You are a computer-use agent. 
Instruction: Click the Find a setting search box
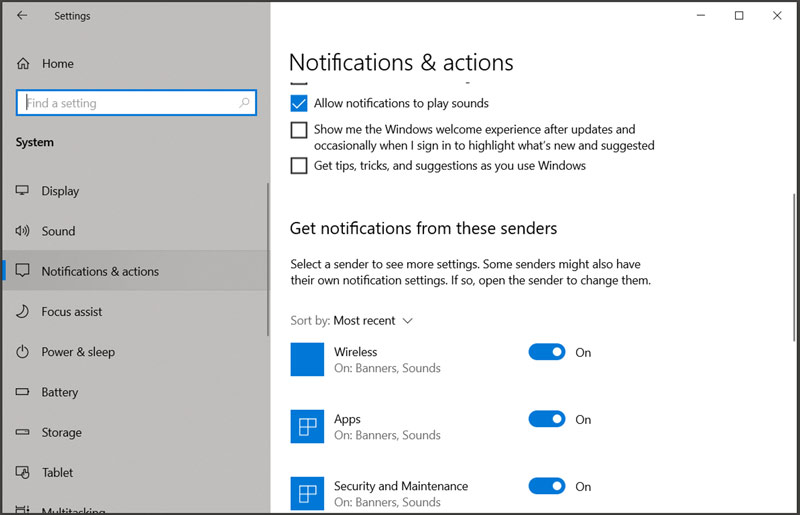click(136, 103)
